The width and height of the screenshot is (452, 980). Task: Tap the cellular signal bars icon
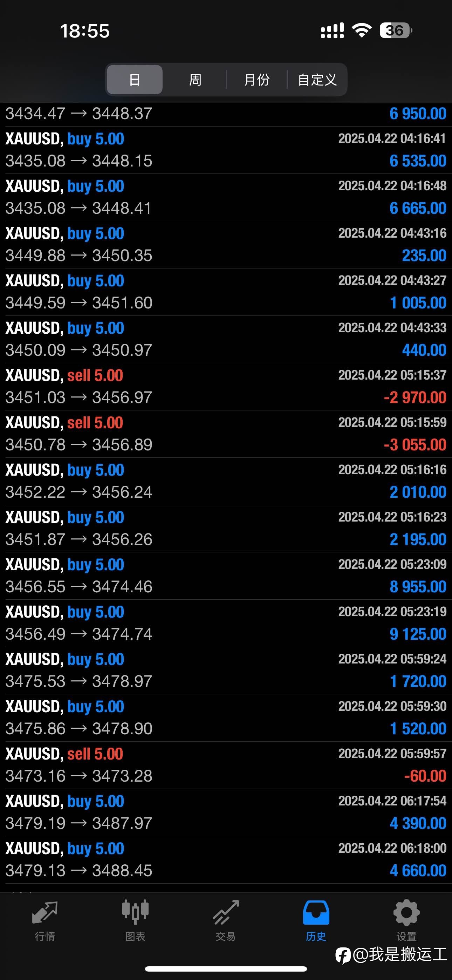pos(332,30)
